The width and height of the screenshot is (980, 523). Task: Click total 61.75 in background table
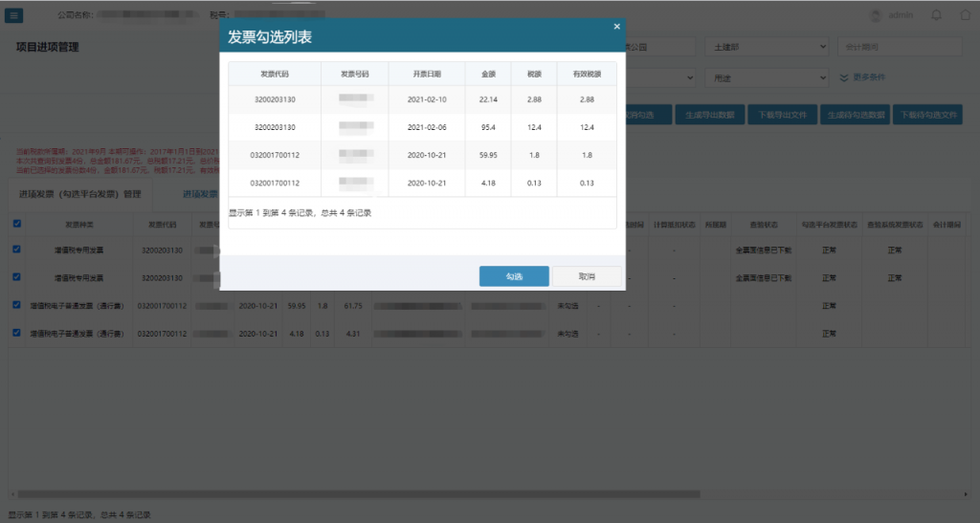(353, 306)
